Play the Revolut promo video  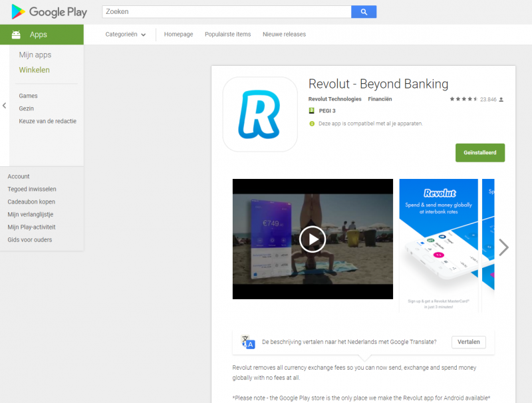pos(313,239)
